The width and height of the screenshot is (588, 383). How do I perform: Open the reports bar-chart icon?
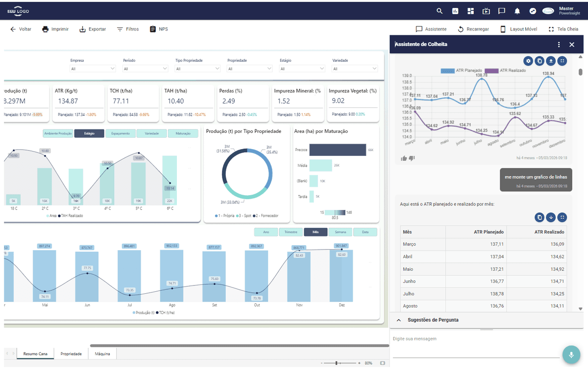pos(455,11)
